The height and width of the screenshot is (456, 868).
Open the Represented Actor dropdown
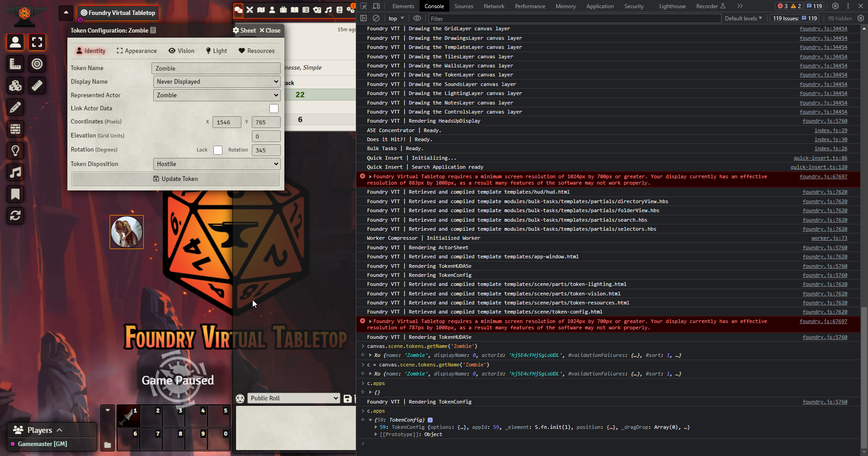coord(217,95)
